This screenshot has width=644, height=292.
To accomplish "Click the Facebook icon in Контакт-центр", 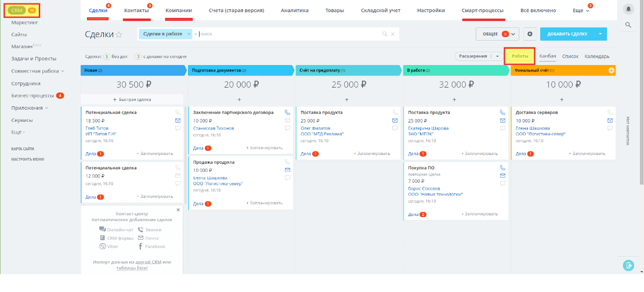I will click(140, 247).
